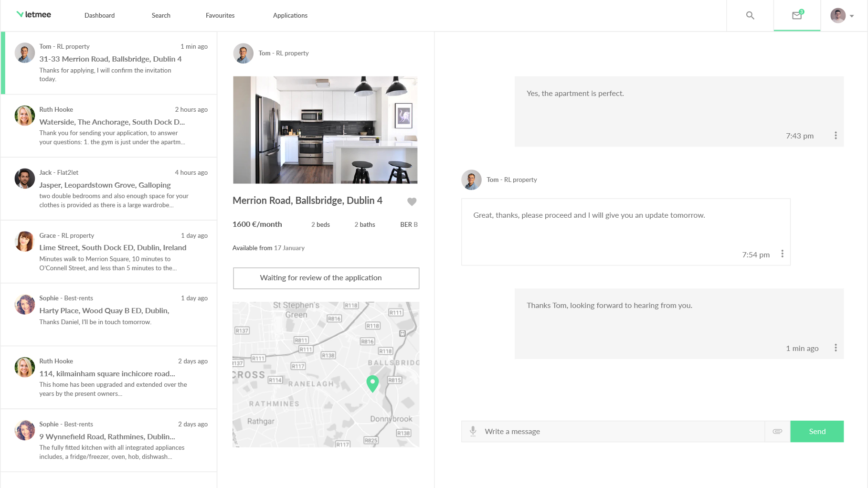Viewport: 868px width, 488px height.
Task: Click the 2 baths label
Action: click(365, 224)
